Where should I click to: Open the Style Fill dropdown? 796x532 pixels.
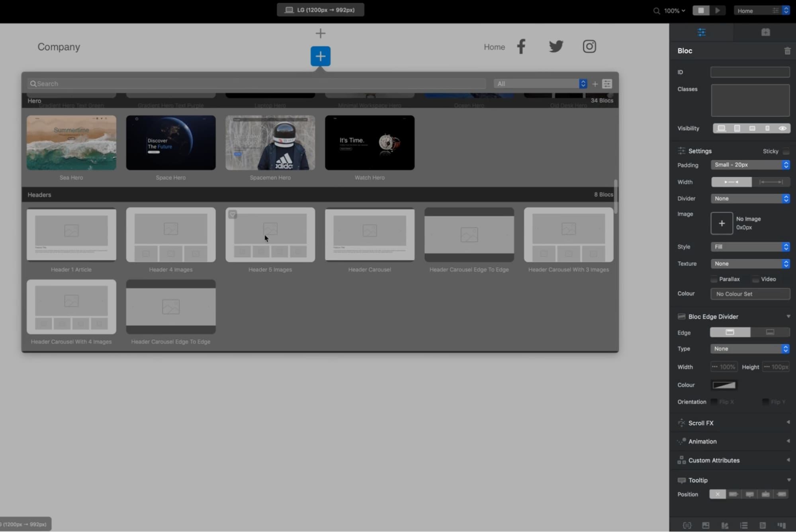point(750,247)
